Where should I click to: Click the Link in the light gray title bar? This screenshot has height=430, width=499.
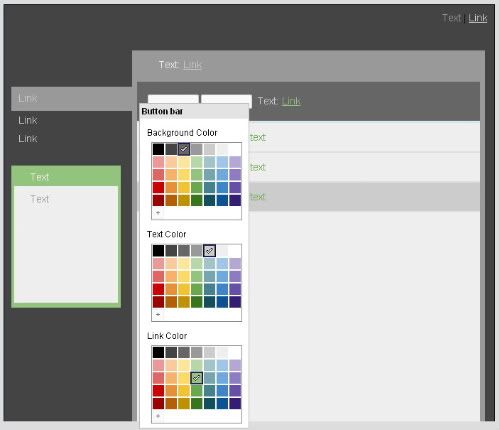(x=192, y=65)
